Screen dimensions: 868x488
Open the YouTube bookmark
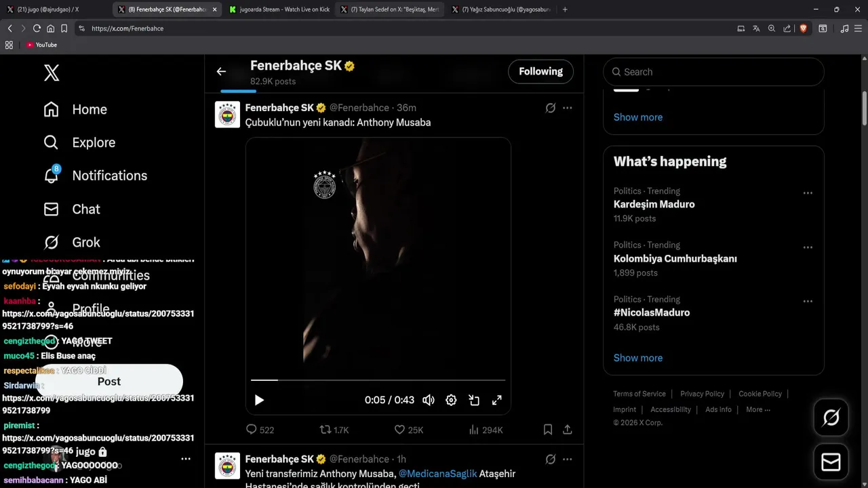[41, 45]
